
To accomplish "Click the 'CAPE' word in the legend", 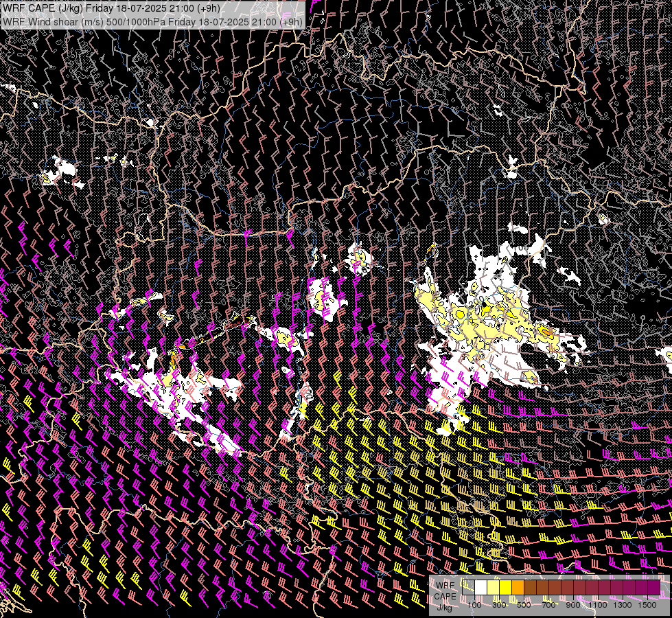I will [445, 597].
